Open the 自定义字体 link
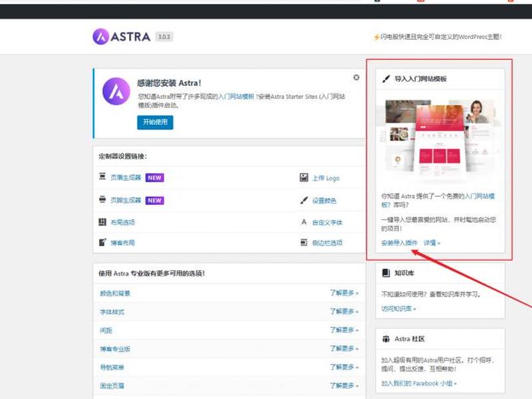 [x=327, y=223]
